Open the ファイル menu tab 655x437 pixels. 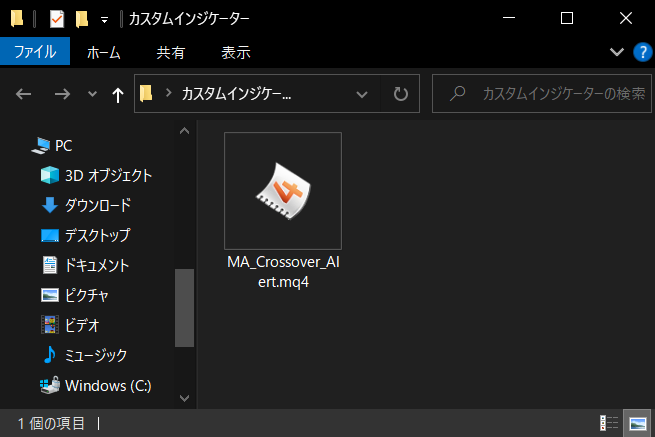click(35, 52)
